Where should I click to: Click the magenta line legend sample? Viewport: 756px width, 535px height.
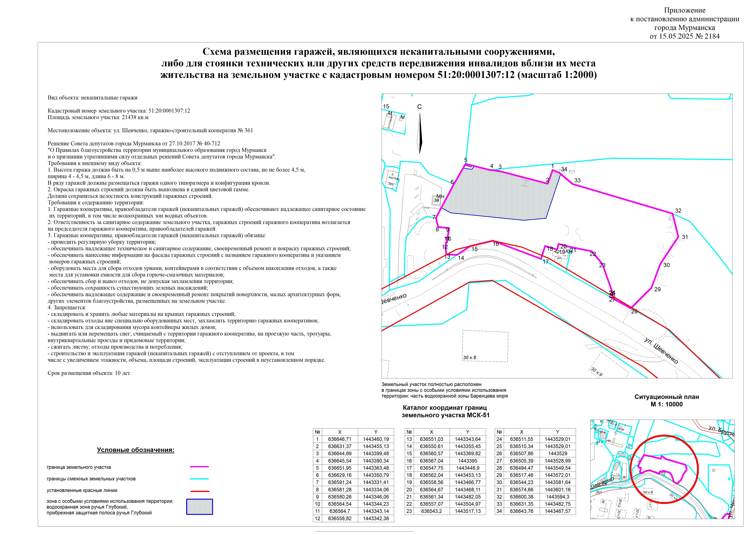tap(199, 467)
